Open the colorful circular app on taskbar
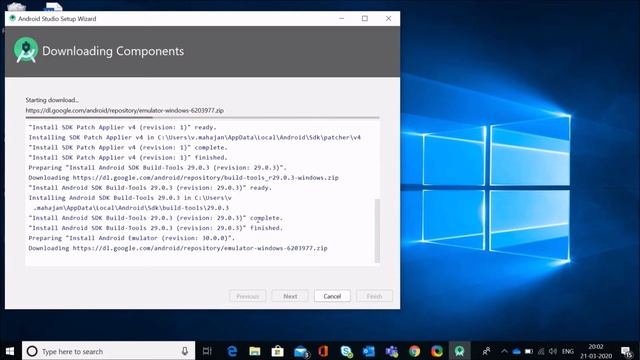The image size is (640, 360). coord(437,351)
